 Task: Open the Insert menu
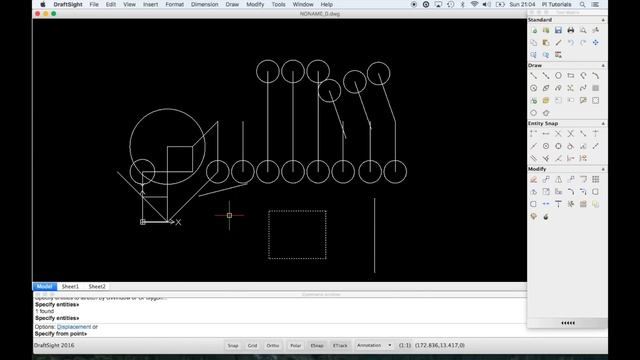(x=150, y=4)
